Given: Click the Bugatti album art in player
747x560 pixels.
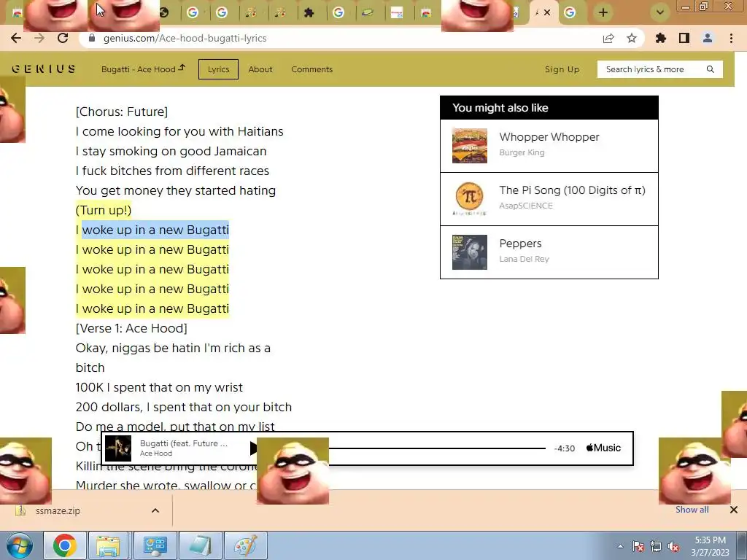Looking at the screenshot, I should tap(117, 448).
